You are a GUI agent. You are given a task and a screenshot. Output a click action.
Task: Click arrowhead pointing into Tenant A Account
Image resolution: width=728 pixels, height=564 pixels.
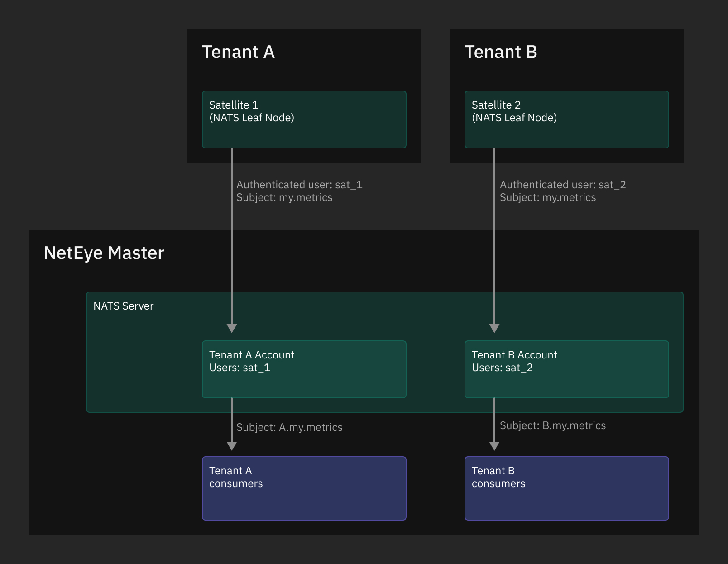232,328
